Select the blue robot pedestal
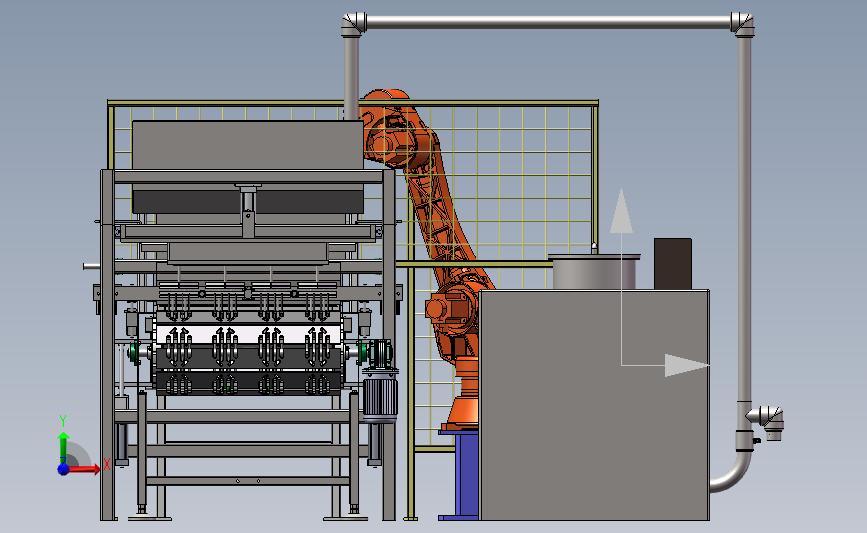Screen dimensions: 867x533 pyautogui.click(x=466, y=475)
